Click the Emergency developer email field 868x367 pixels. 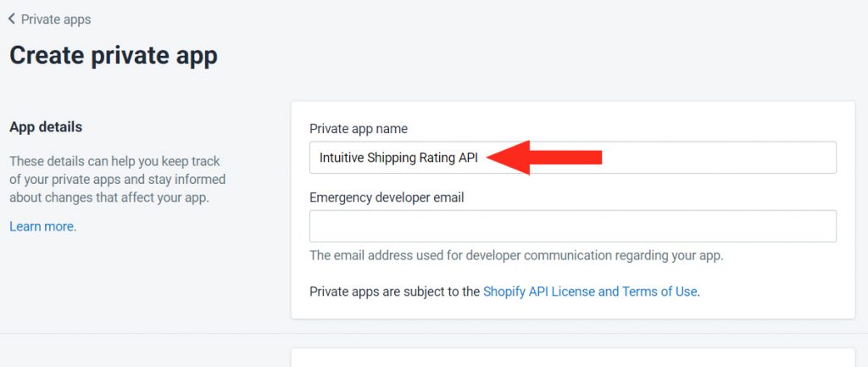572,225
